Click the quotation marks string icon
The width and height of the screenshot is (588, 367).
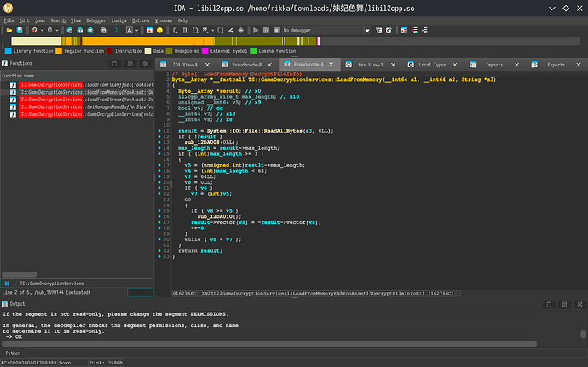[205, 31]
